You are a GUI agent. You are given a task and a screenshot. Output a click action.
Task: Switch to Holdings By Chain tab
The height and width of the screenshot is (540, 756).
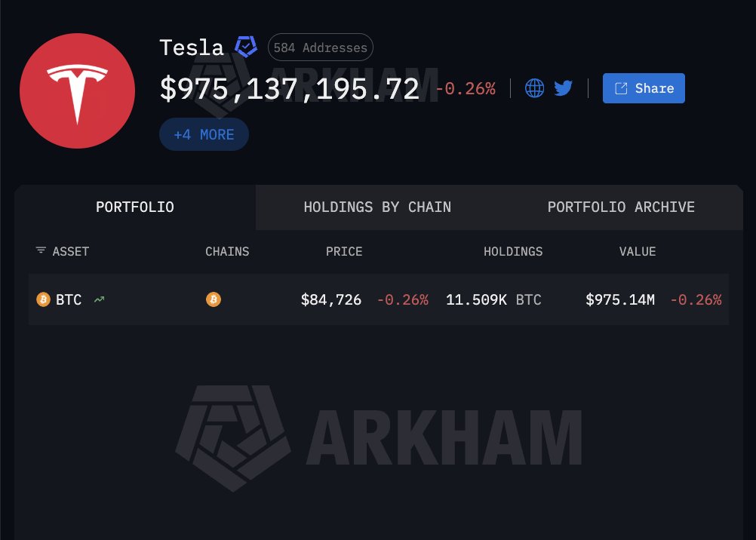click(377, 207)
